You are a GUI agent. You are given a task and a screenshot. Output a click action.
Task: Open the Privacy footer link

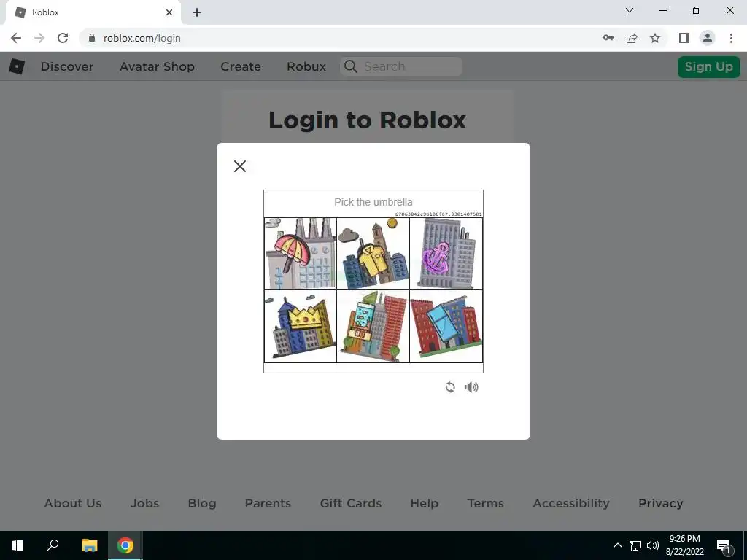[x=661, y=503]
